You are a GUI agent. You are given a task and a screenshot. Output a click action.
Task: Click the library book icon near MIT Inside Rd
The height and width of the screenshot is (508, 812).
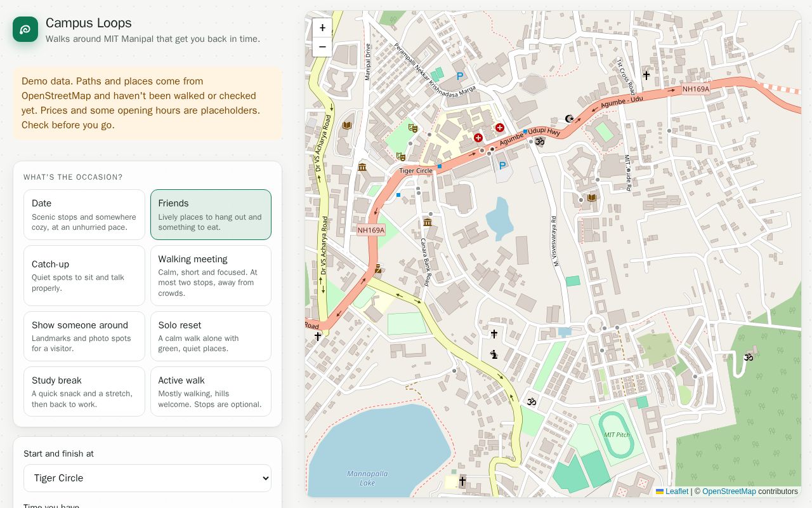[x=591, y=197]
